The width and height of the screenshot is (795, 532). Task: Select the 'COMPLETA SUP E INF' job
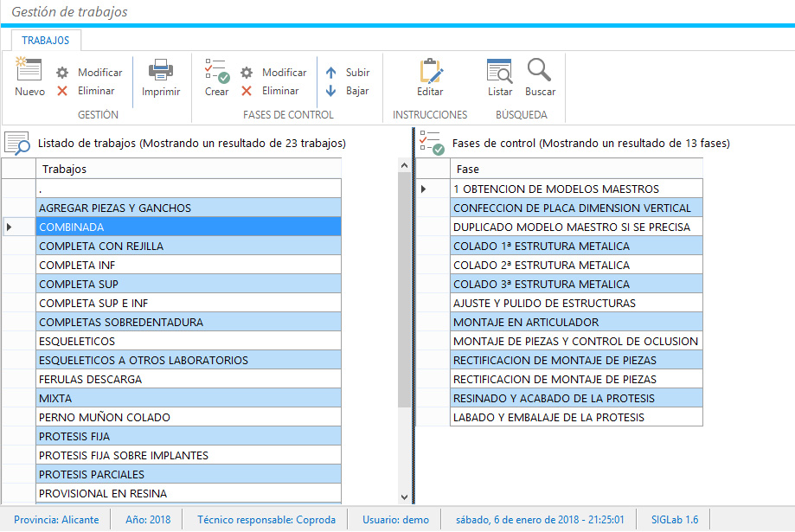[x=189, y=304]
